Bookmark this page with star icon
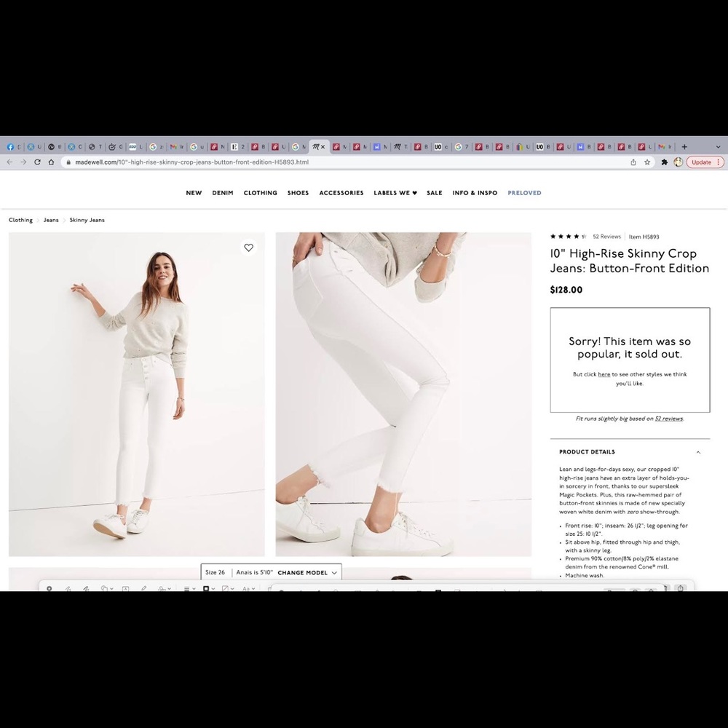Viewport: 728px width, 728px height. 647,162
